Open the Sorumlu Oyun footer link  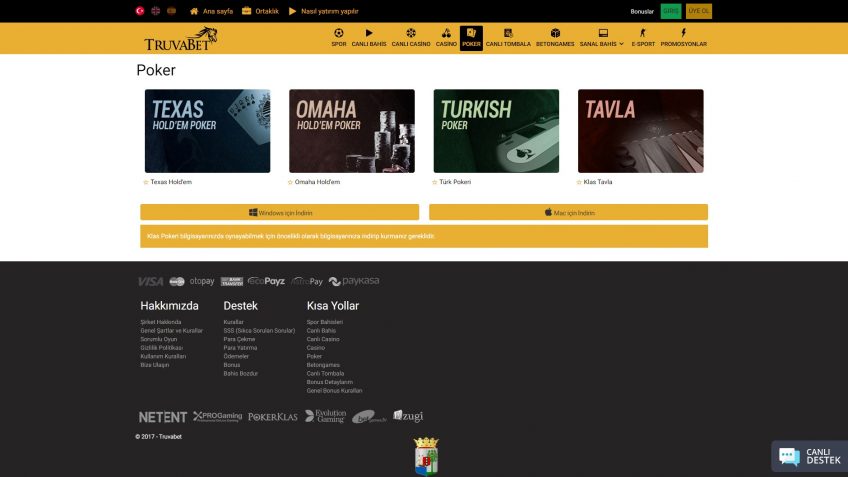click(158, 340)
